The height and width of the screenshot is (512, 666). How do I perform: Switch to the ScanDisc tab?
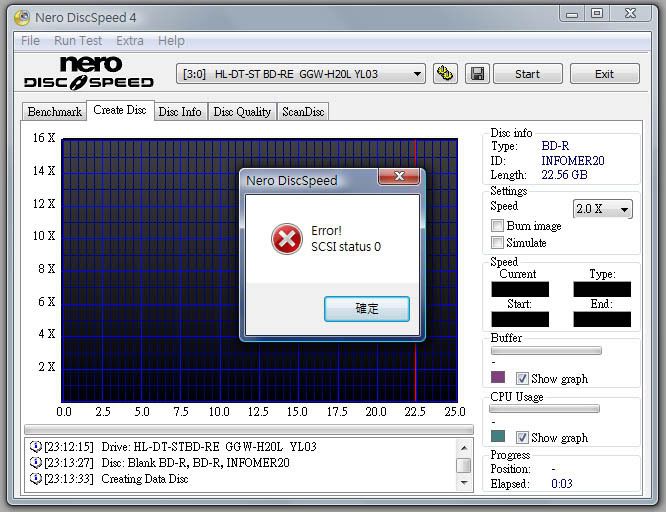point(303,112)
